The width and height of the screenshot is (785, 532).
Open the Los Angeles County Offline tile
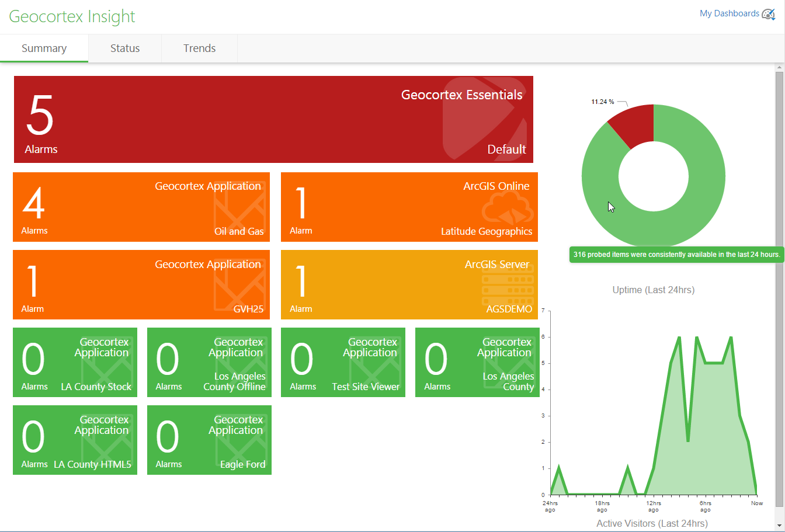click(x=209, y=362)
